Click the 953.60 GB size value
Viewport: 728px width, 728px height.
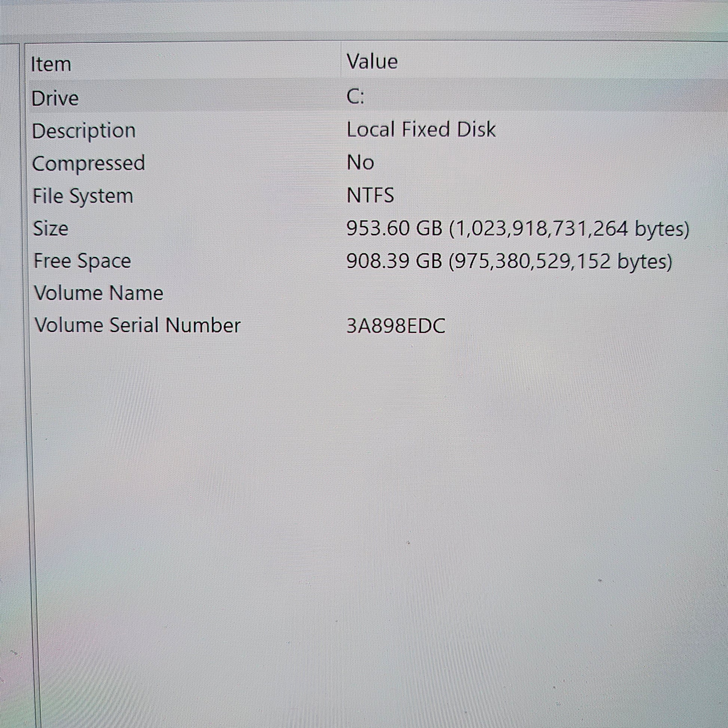point(518,229)
